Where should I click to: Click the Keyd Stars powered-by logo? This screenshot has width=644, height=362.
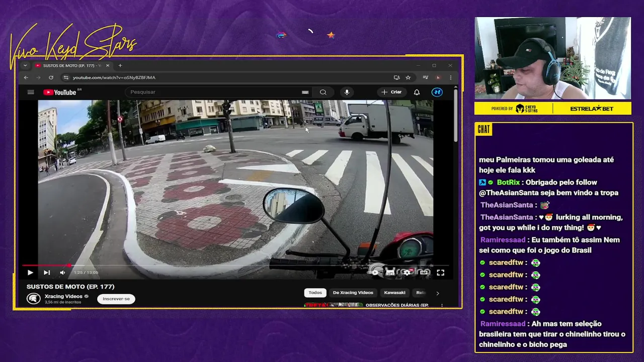click(x=527, y=109)
